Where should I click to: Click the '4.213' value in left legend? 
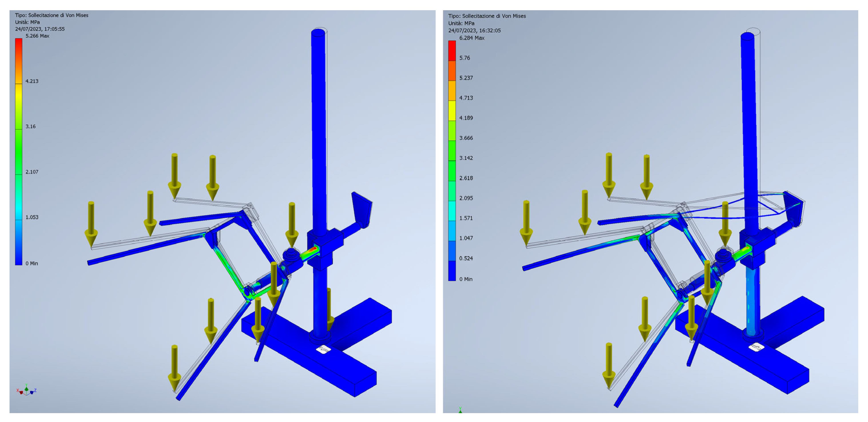32,81
